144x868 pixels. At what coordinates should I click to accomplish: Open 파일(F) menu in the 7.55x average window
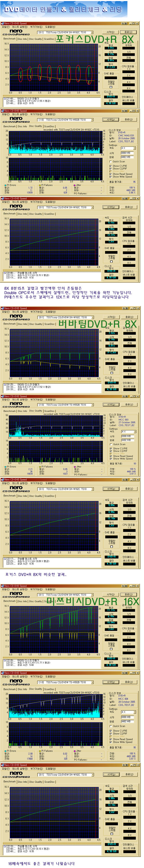tap(6, 27)
